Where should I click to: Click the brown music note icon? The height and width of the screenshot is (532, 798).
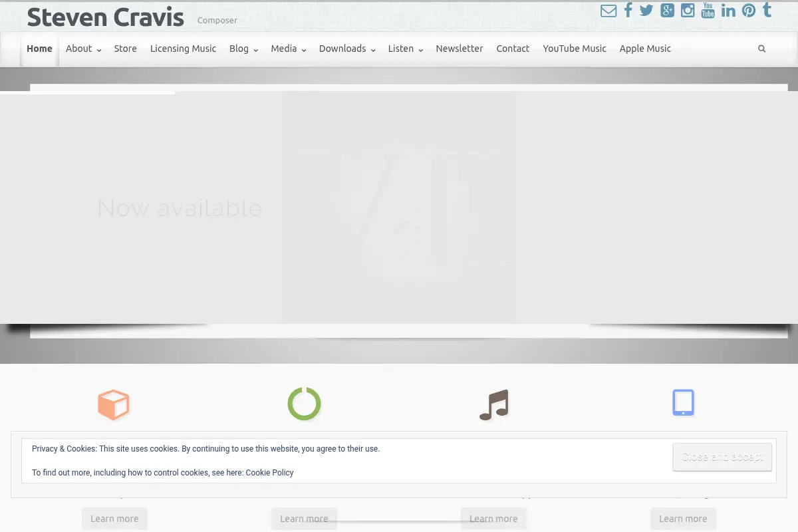click(494, 404)
